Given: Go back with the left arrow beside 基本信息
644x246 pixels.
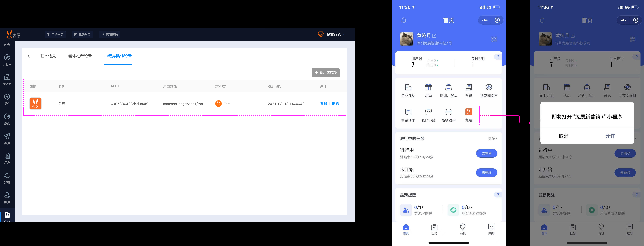Looking at the screenshot, I should (29, 56).
